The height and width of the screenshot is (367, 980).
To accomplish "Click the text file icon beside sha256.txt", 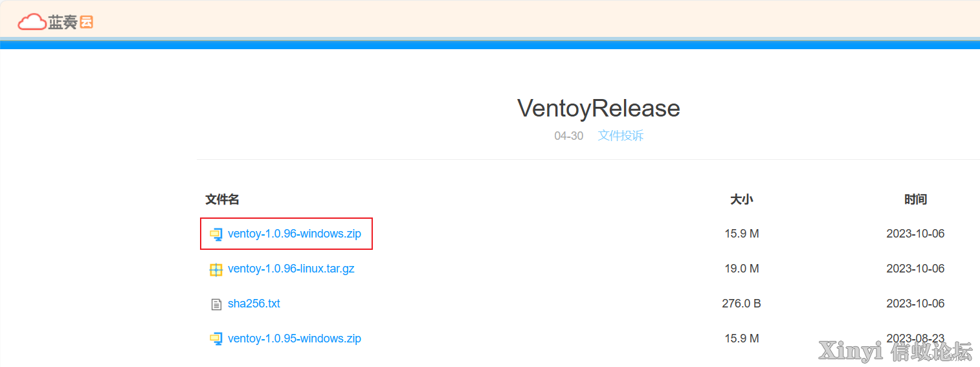I will [216, 304].
